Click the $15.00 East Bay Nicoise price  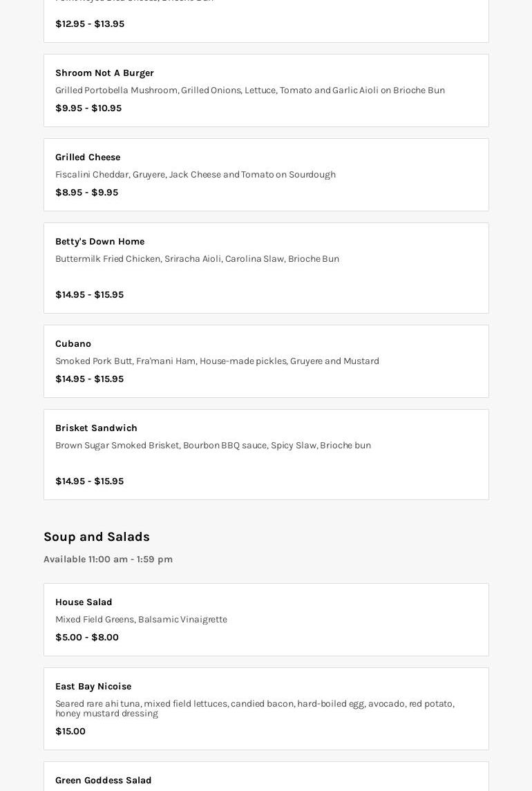70,732
